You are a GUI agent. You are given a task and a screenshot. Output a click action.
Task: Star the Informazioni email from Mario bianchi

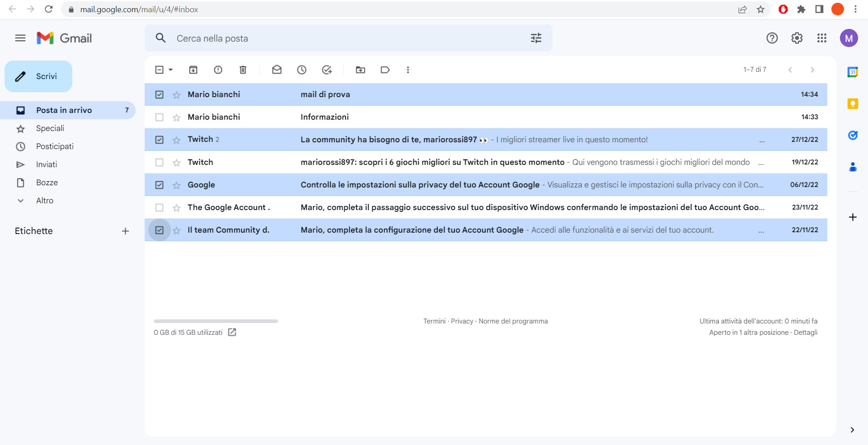176,117
